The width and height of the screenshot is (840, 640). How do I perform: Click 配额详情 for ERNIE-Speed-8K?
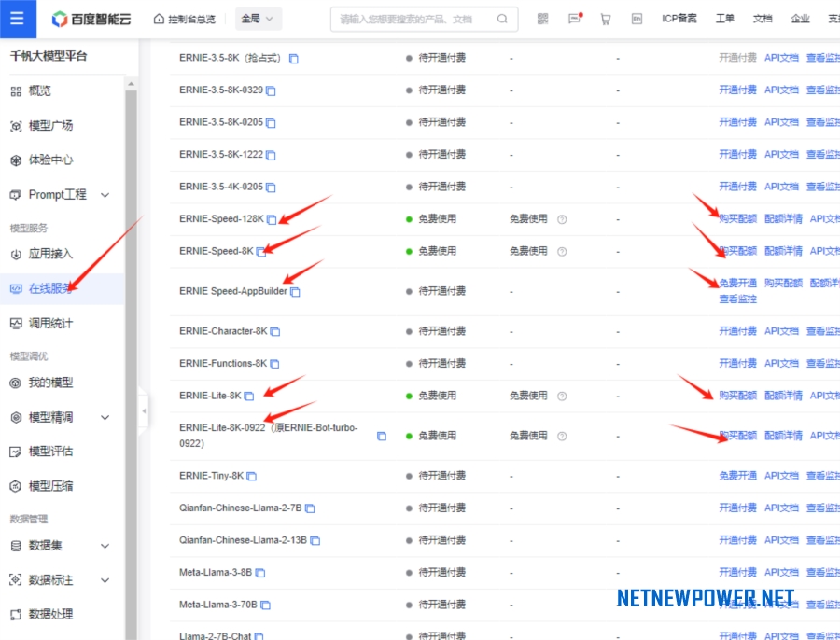783,251
